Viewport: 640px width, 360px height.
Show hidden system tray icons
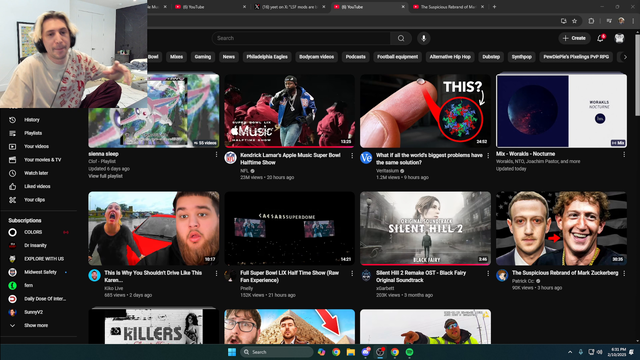[570, 352]
